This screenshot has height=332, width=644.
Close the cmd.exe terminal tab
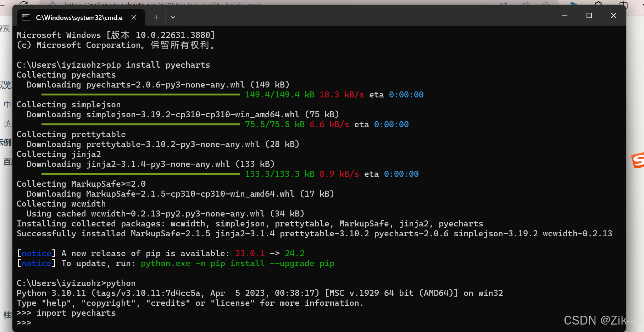[134, 17]
